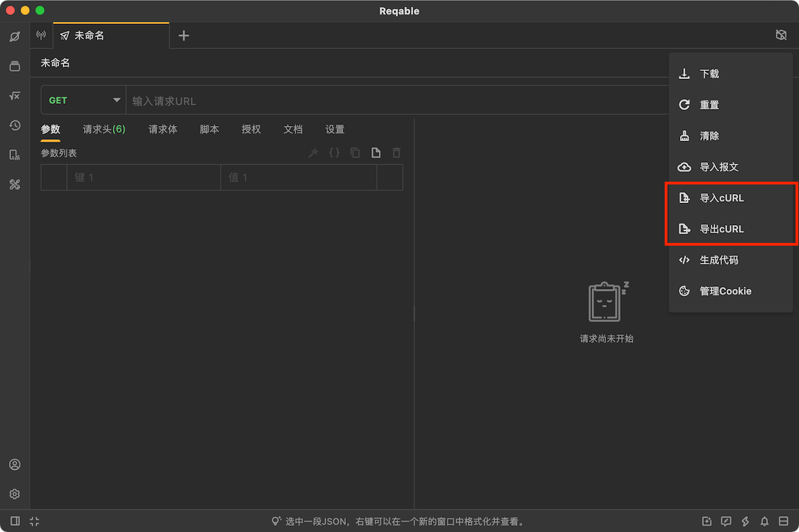Click the crossed tools icon in the sidebar
The width and height of the screenshot is (799, 532).
point(14,184)
